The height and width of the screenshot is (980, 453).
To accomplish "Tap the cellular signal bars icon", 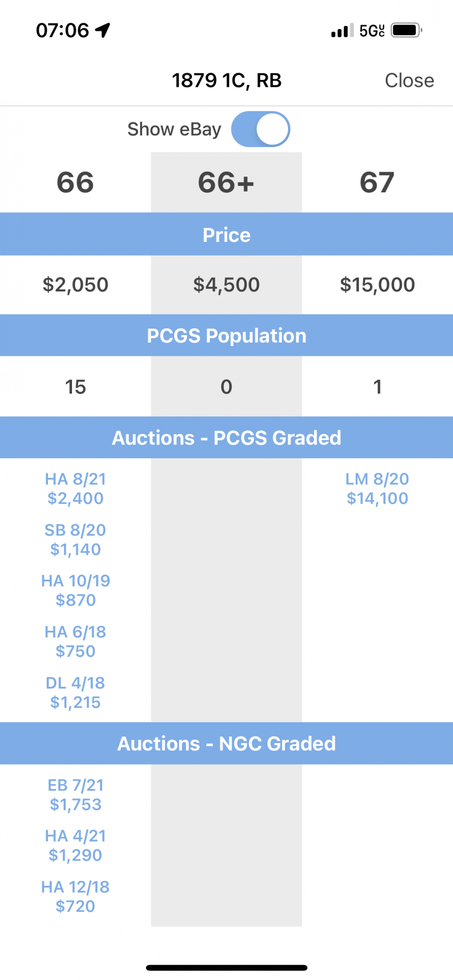I will 342,31.
